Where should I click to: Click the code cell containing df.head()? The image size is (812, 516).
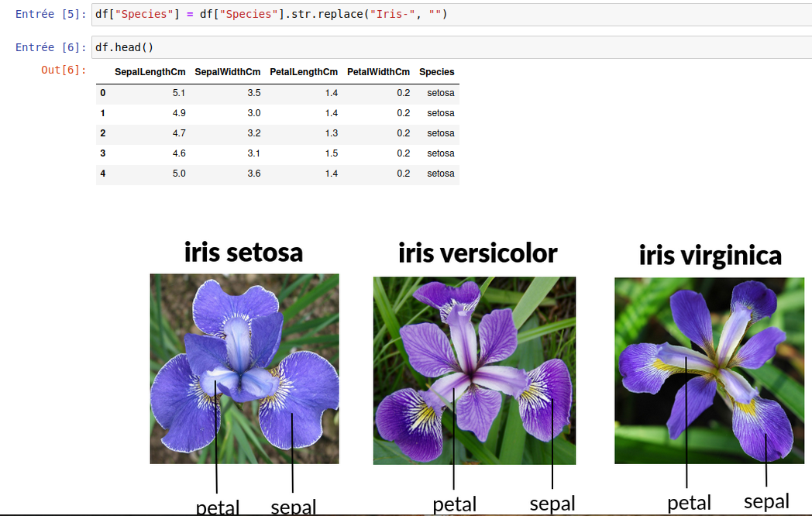click(x=449, y=47)
